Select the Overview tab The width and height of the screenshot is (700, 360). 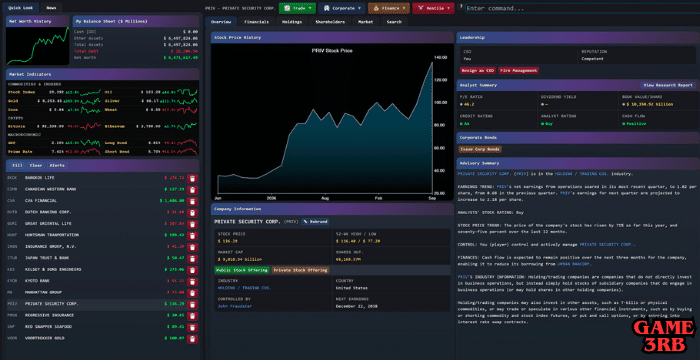tap(221, 22)
